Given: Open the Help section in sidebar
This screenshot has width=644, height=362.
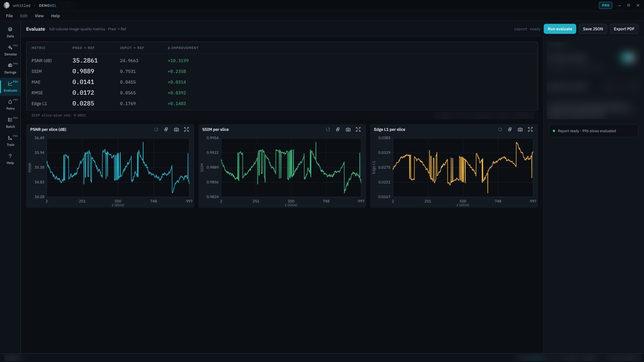Looking at the screenshot, I should (10, 159).
